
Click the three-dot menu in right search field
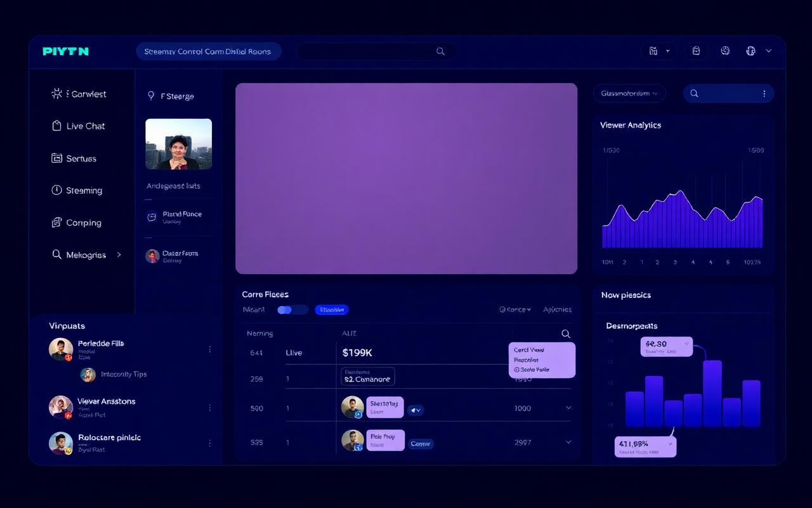tap(764, 93)
